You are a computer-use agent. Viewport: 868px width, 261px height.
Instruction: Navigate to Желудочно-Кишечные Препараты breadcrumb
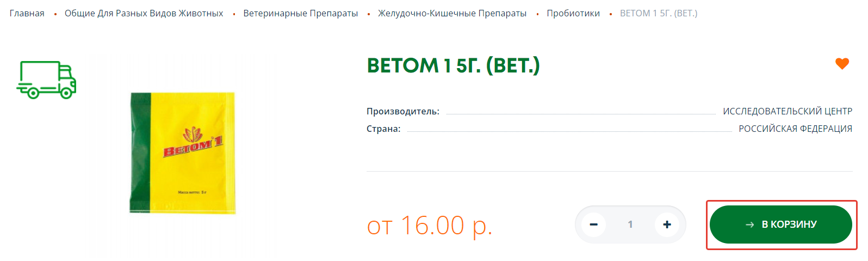click(452, 14)
